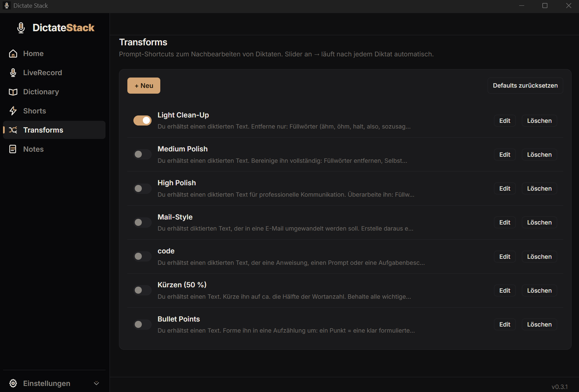Edit the Kürzen (50 %) transform

[505, 291]
